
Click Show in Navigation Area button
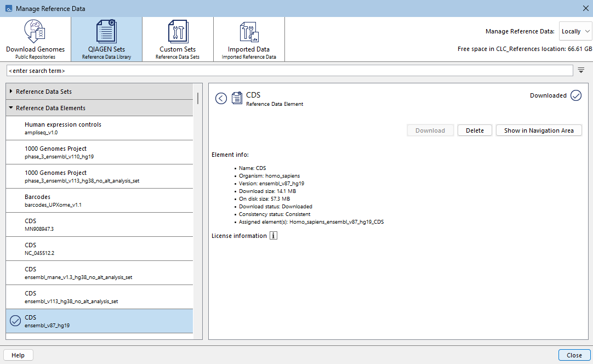pyautogui.click(x=539, y=130)
